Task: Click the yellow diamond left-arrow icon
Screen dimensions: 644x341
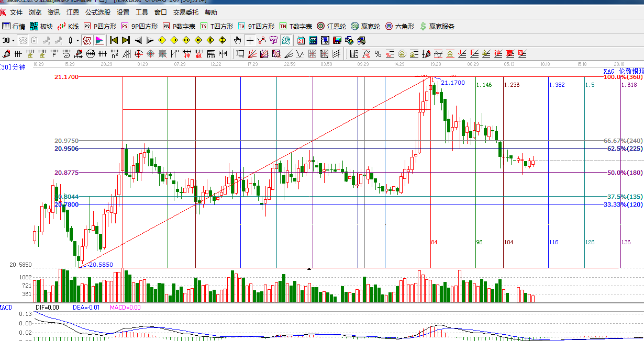Action: [162, 40]
